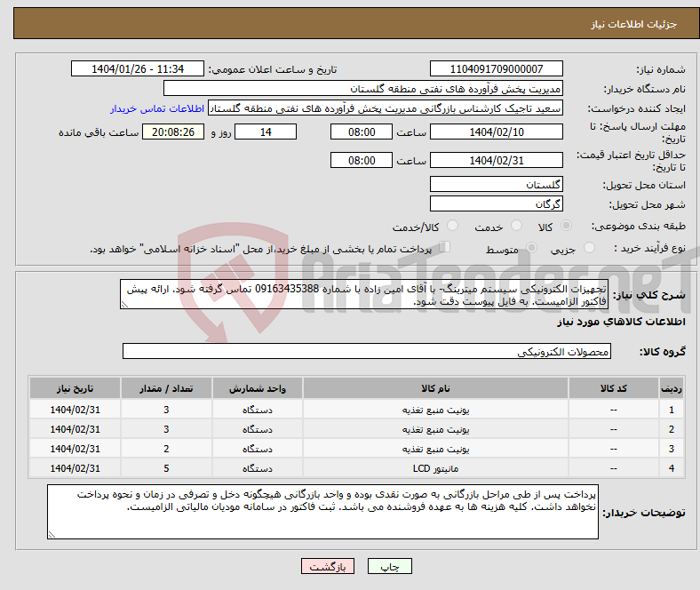Click the کد کالا column header
This screenshot has height=590, width=700.
(x=614, y=388)
